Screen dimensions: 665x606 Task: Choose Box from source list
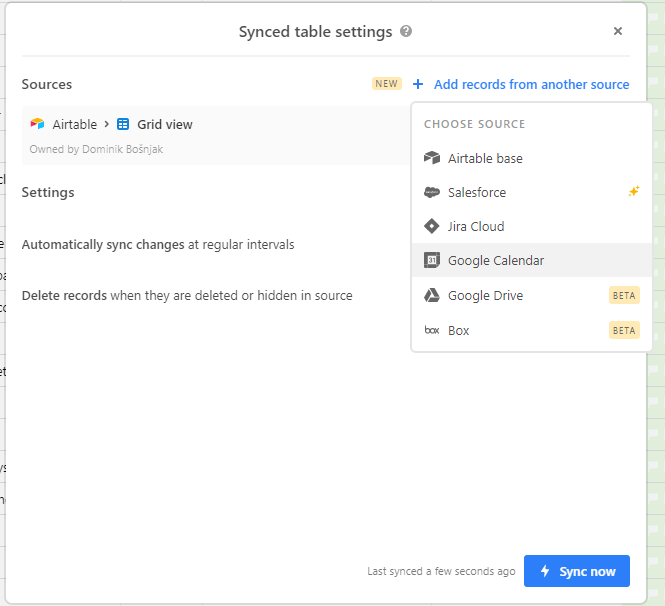(531, 330)
